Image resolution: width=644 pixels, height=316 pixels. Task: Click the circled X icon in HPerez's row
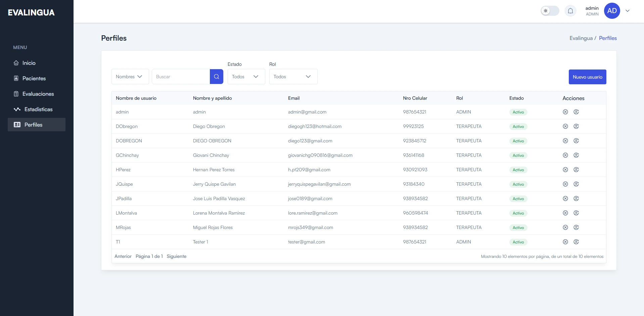tap(565, 170)
